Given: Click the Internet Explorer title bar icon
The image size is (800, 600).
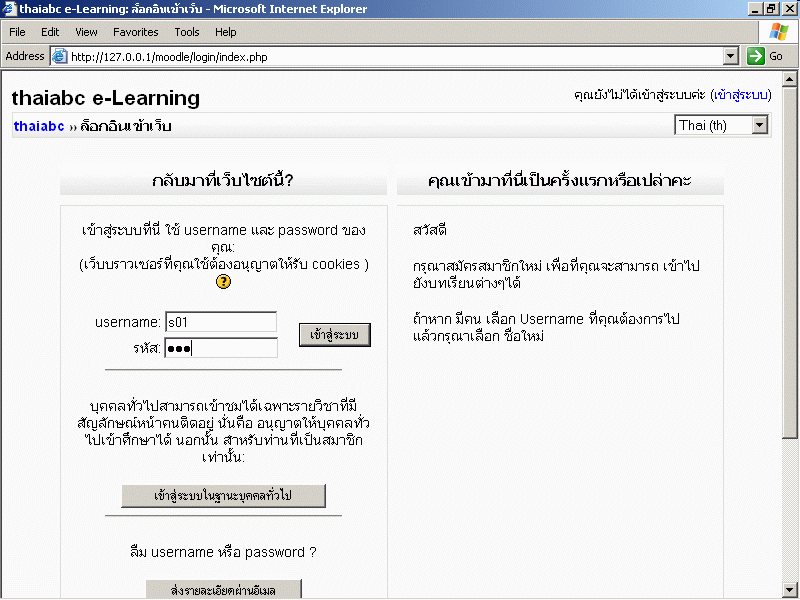Looking at the screenshot, I should (x=9, y=9).
